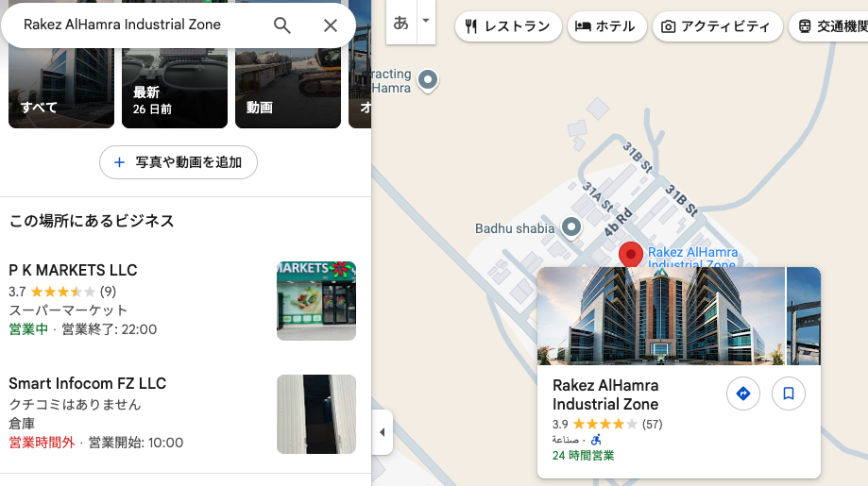
Task: Clear the search with the X icon
Action: (331, 25)
